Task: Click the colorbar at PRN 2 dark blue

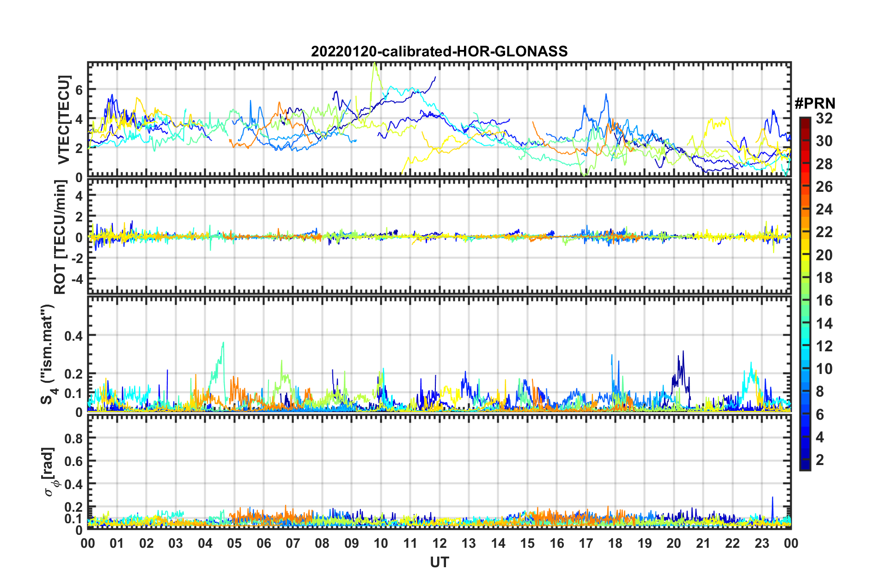Action: (805, 459)
